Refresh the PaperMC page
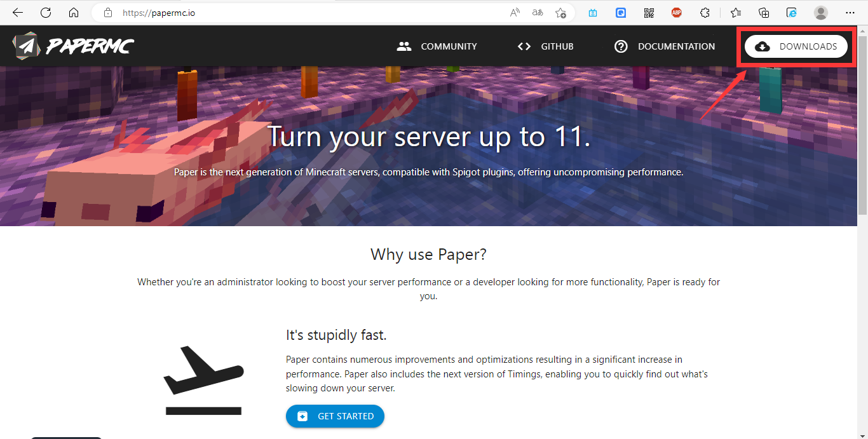Image resolution: width=868 pixels, height=439 pixels. pos(46,13)
